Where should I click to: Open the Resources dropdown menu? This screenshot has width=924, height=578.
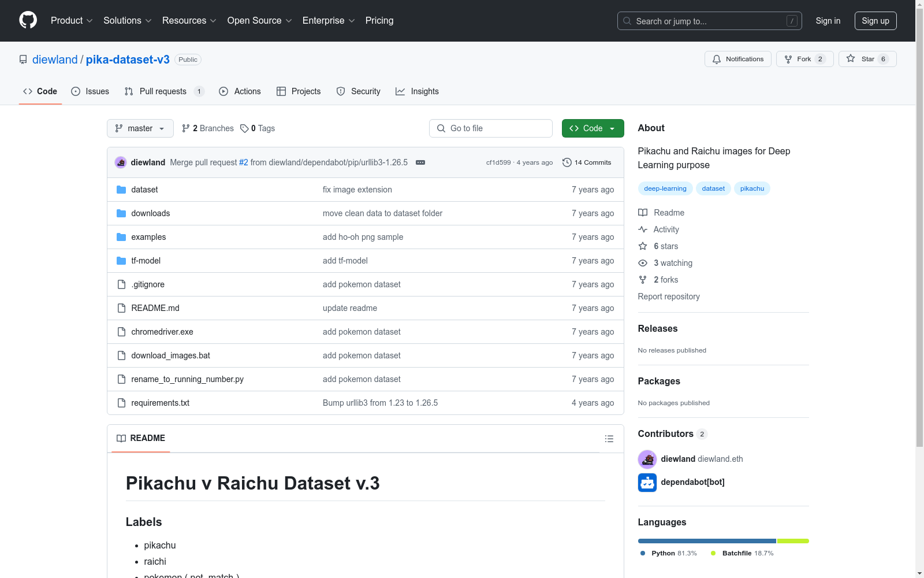pos(189,21)
